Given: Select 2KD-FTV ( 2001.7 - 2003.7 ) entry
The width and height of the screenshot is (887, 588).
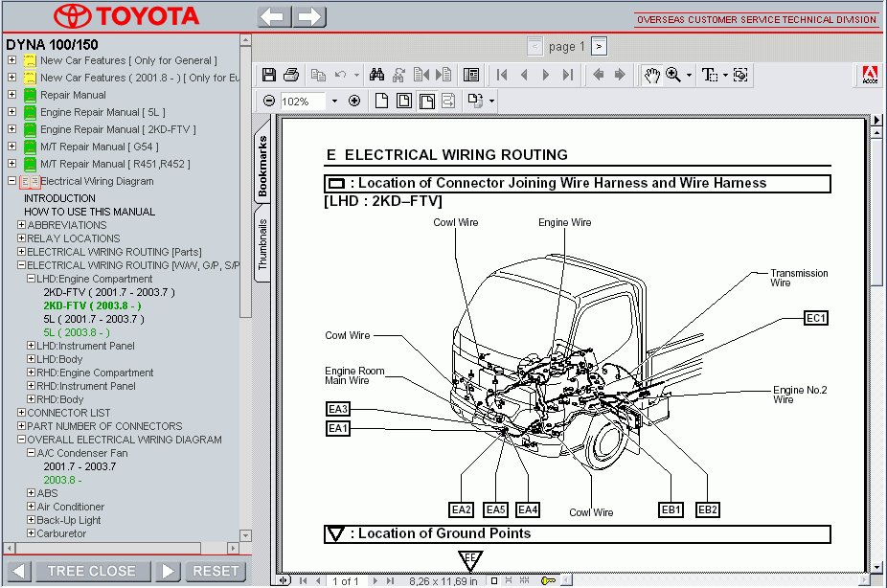Looking at the screenshot, I should click(x=109, y=292).
